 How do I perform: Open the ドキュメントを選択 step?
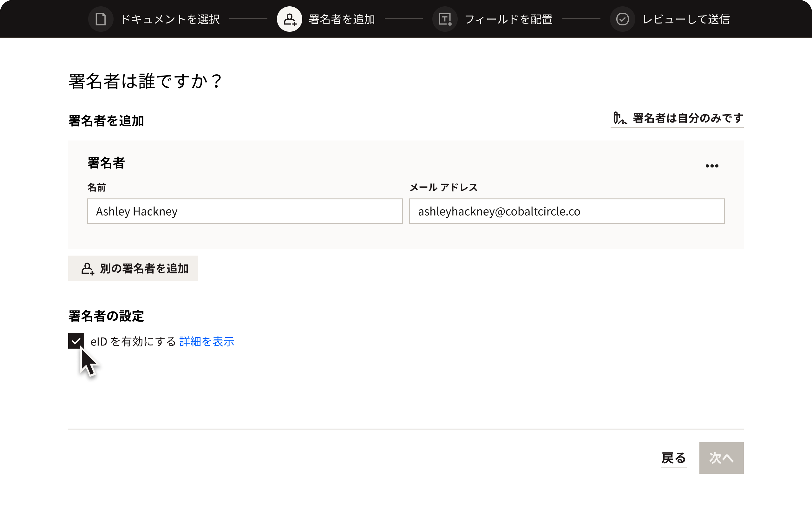(x=170, y=19)
